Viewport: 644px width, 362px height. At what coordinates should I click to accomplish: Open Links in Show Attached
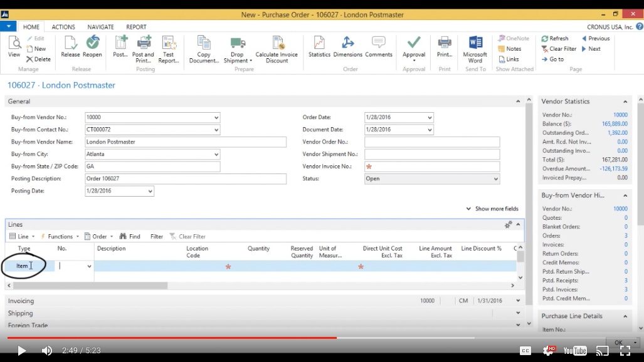pos(509,59)
